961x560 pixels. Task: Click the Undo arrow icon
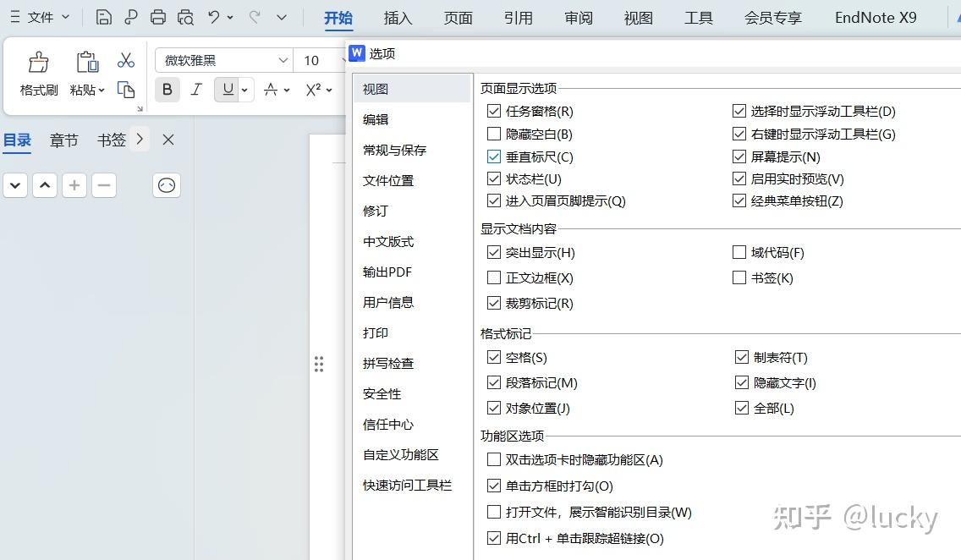pos(213,17)
